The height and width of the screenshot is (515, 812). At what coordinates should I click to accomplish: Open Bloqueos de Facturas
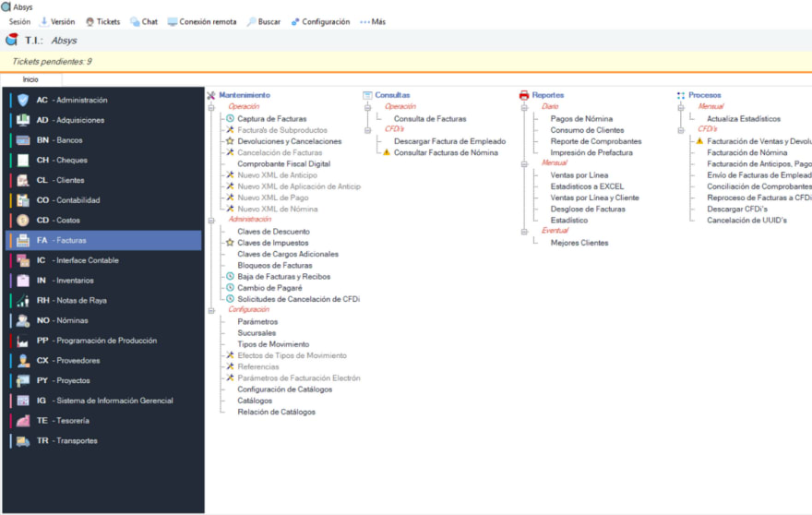(x=274, y=265)
